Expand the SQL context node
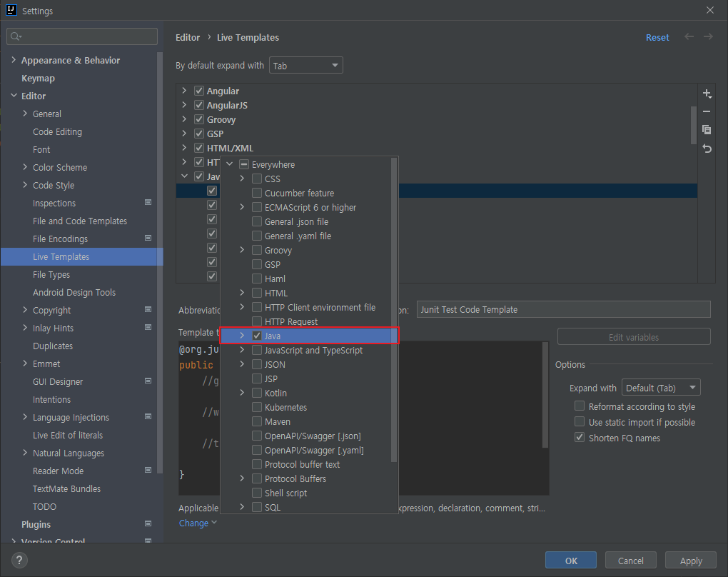This screenshot has width=728, height=577. (x=242, y=507)
